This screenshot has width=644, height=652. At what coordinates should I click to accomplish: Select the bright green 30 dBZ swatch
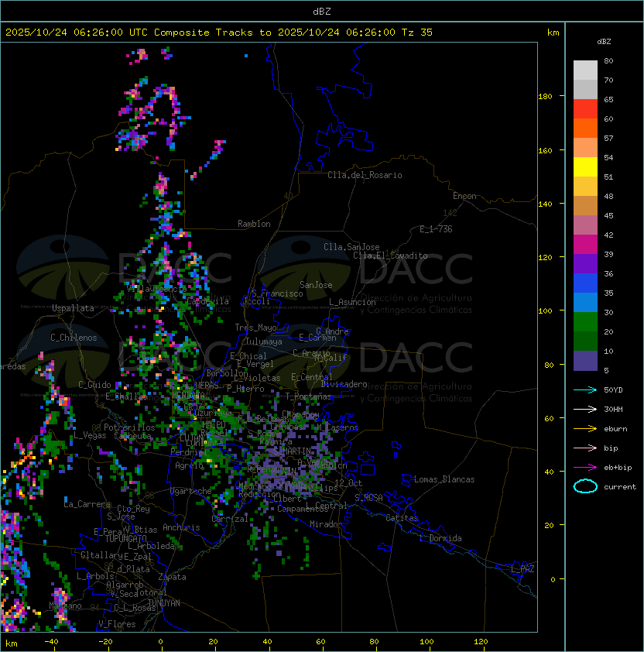point(585,322)
